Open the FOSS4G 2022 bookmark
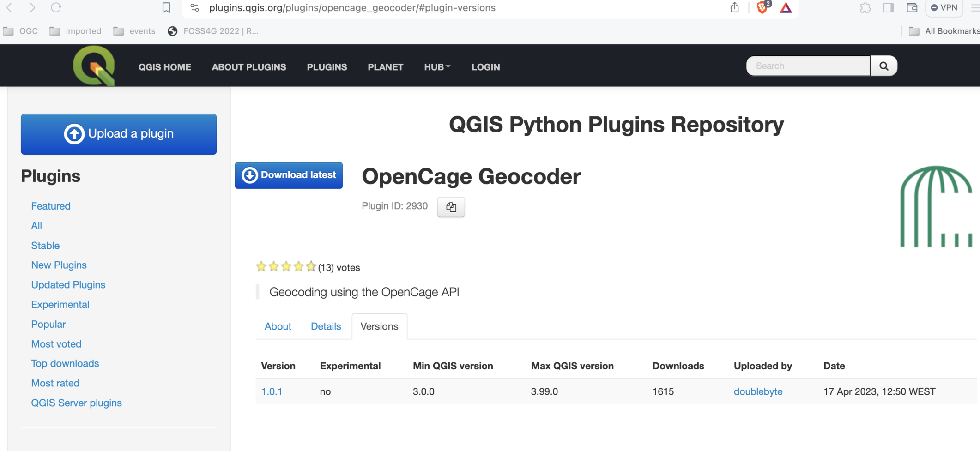Image resolution: width=980 pixels, height=451 pixels. [213, 31]
